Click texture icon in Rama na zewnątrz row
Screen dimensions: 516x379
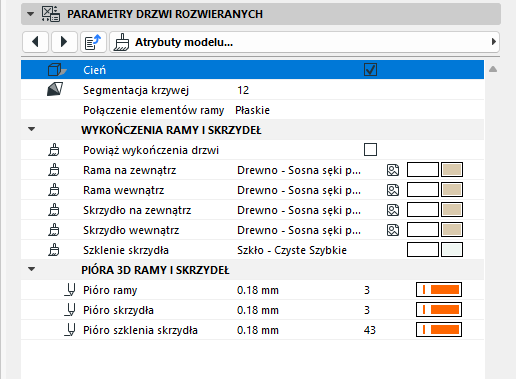coord(393,170)
